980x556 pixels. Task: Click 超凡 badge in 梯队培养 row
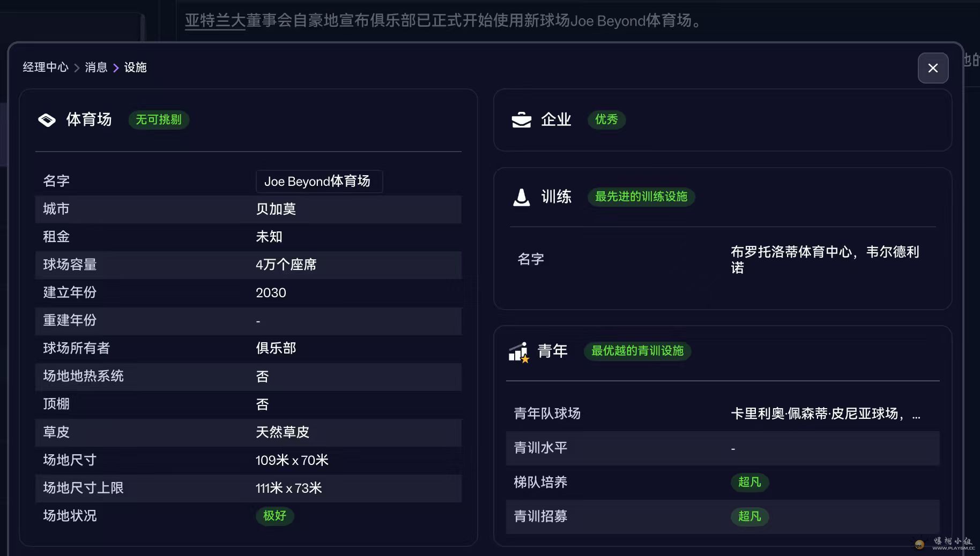click(x=749, y=482)
